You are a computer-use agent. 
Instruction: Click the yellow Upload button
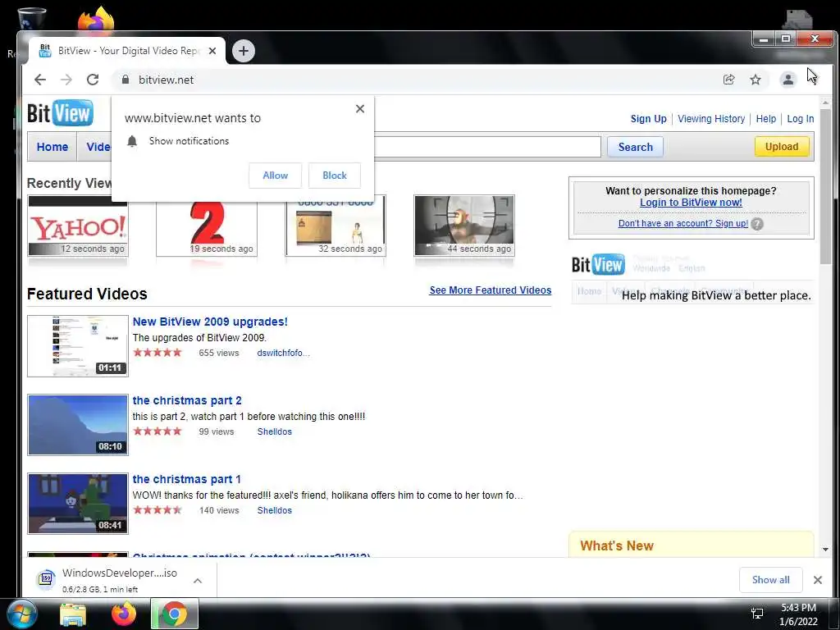click(x=782, y=147)
